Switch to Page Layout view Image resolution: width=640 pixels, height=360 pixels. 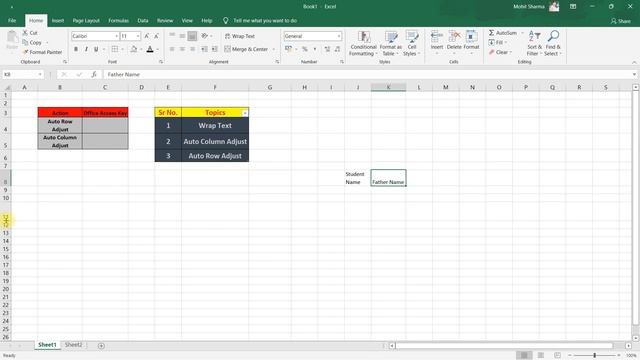pyautogui.click(x=541, y=356)
